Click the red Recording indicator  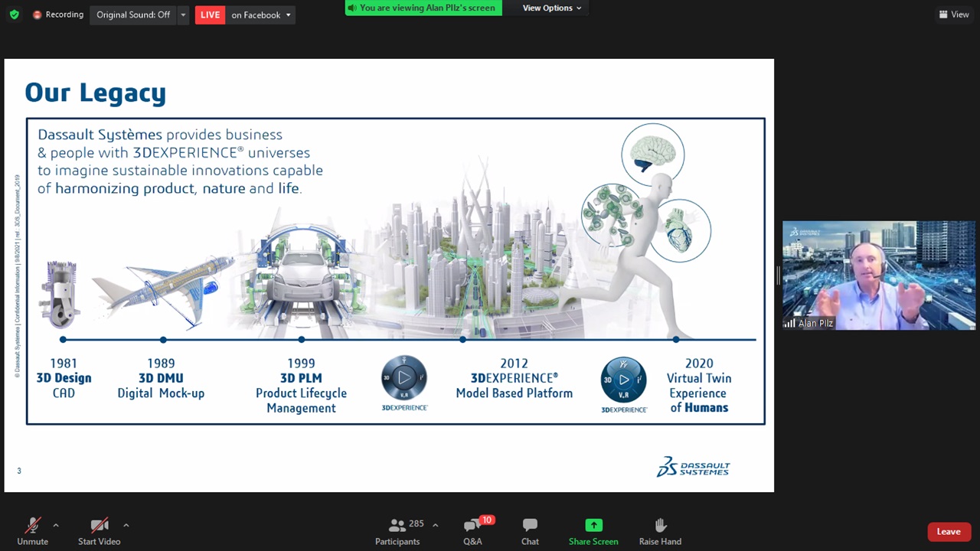58,15
